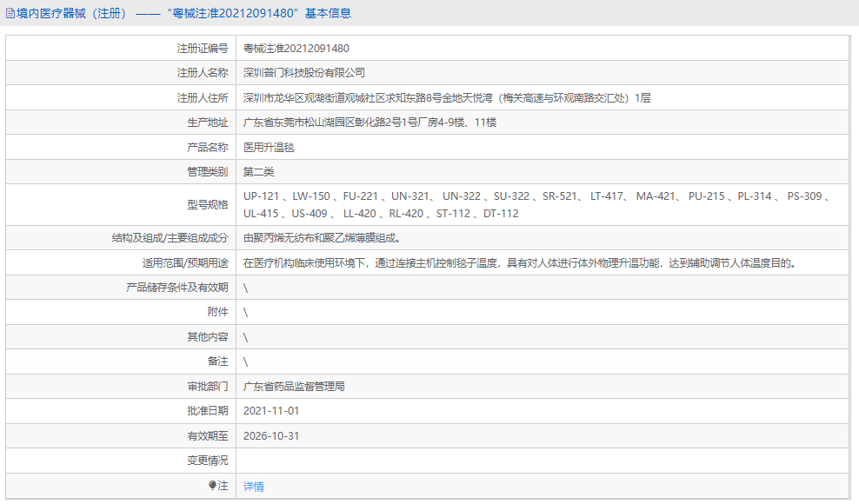Select approval date 2021-11-01
This screenshot has width=859, height=504.
271,410
